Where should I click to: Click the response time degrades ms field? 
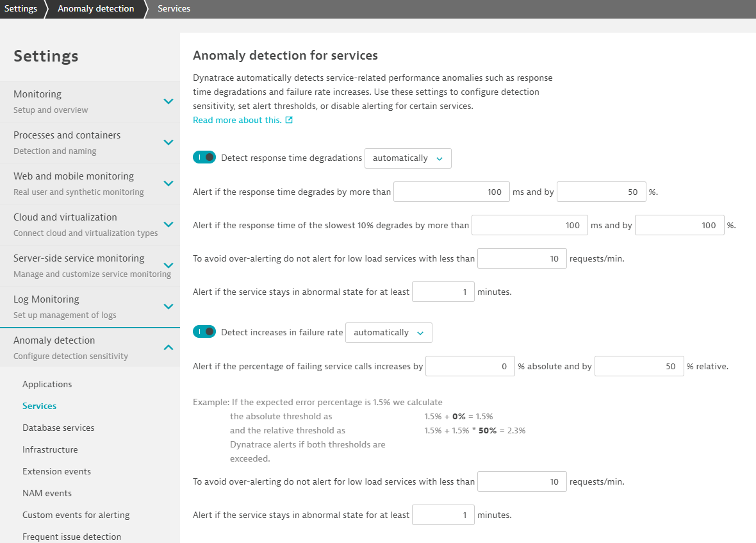(x=451, y=192)
